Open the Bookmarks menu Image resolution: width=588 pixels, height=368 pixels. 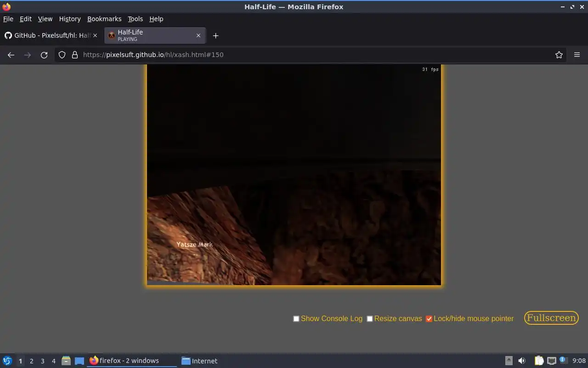coord(104,19)
